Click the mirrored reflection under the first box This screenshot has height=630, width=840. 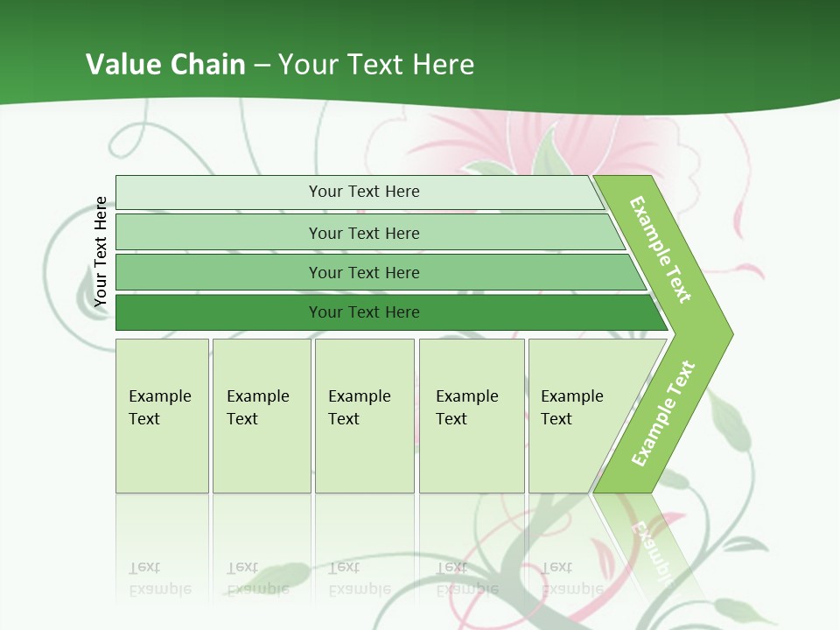coord(162,560)
